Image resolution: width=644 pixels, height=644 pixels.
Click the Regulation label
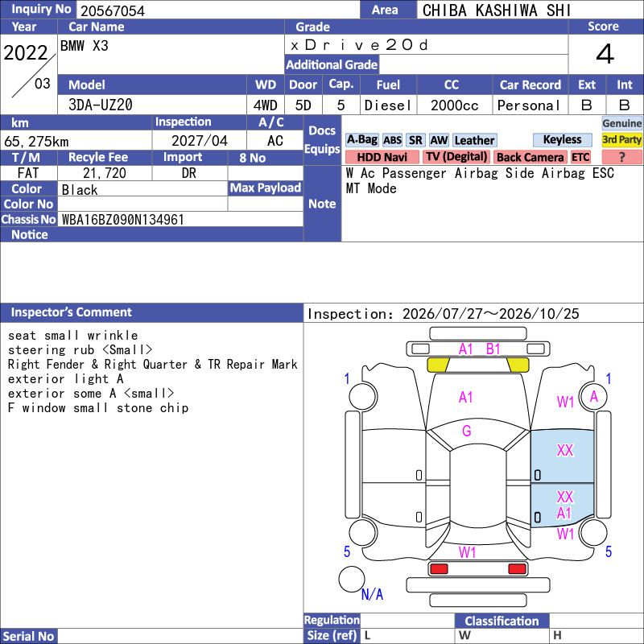tap(332, 620)
